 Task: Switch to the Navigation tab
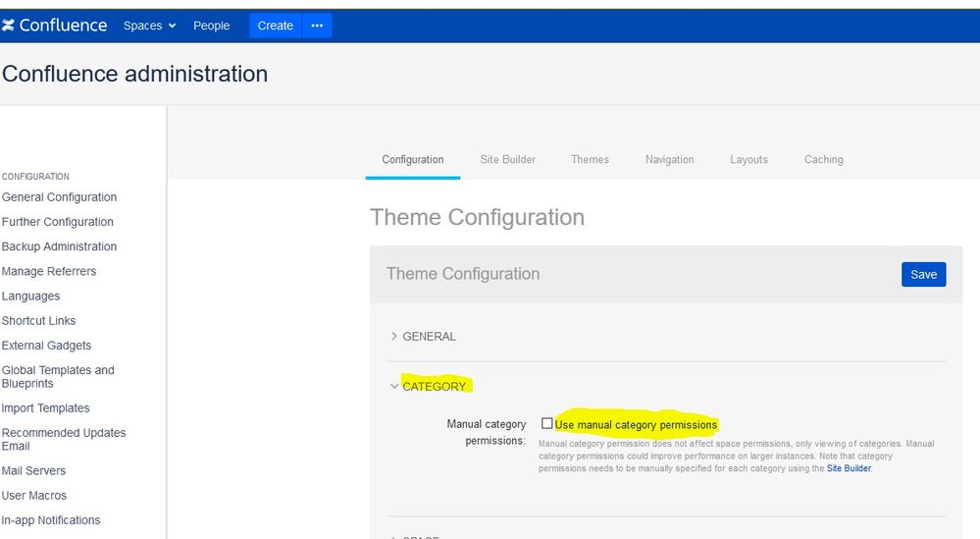tap(669, 159)
